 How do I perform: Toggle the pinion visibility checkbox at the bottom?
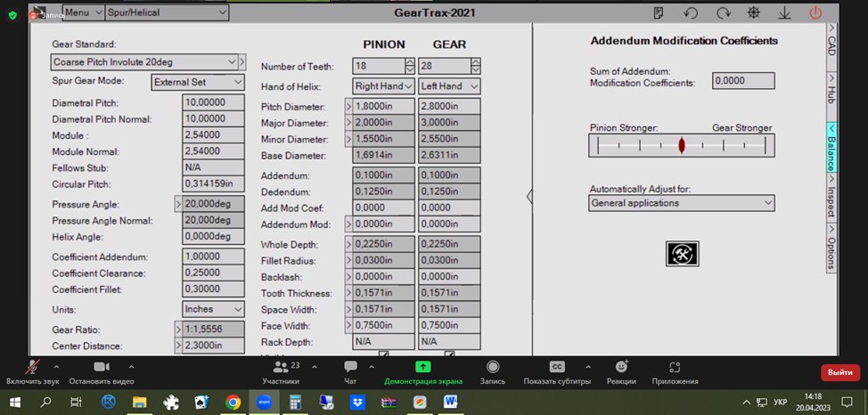[383, 354]
